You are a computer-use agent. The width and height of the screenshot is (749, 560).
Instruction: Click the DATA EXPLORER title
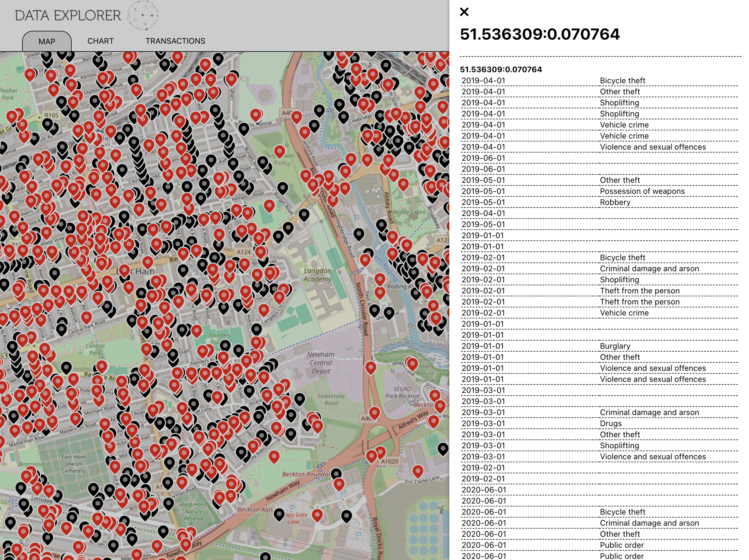click(68, 15)
